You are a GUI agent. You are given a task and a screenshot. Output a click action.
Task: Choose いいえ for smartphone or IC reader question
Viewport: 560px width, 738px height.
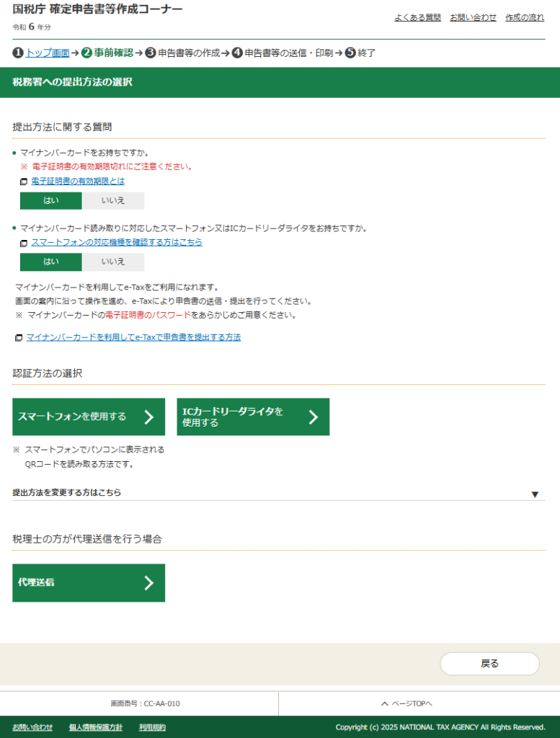pos(113,262)
